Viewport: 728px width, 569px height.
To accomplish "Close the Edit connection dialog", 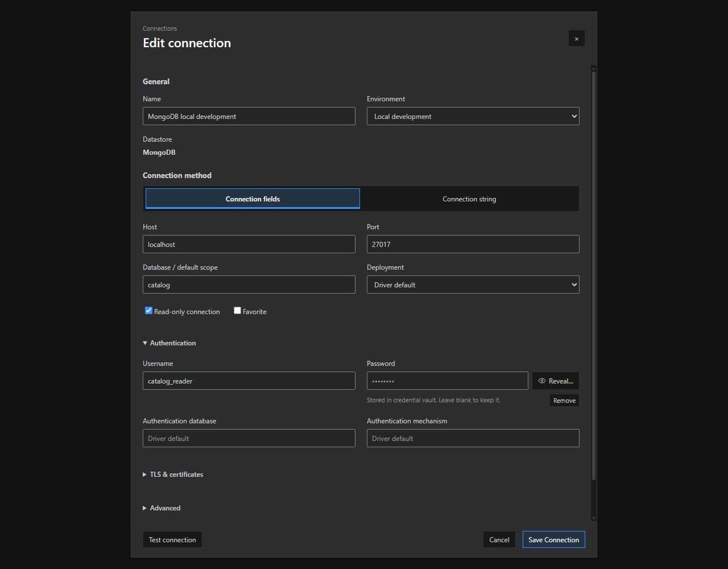I will (576, 39).
